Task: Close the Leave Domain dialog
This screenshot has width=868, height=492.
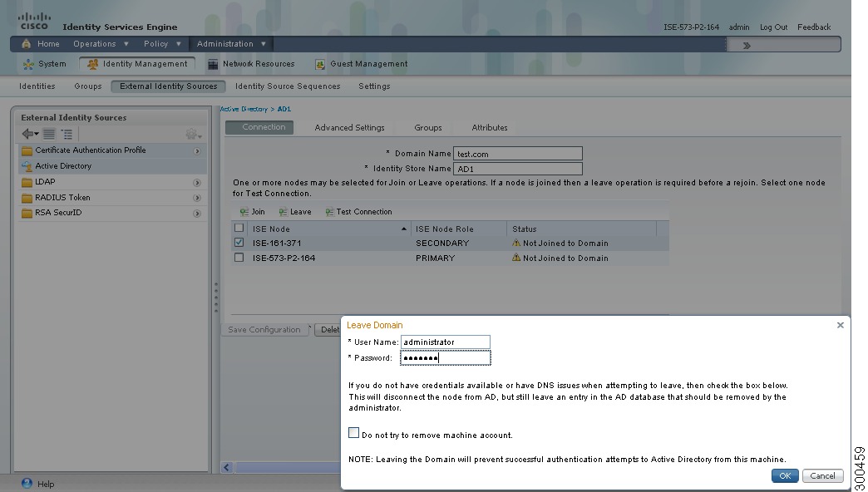Action: (841, 325)
